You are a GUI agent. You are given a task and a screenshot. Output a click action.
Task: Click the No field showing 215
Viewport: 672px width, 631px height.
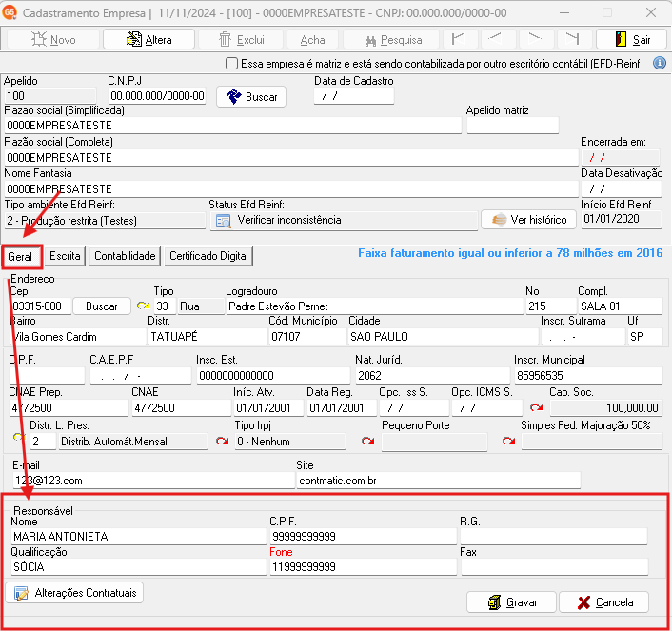tap(551, 306)
